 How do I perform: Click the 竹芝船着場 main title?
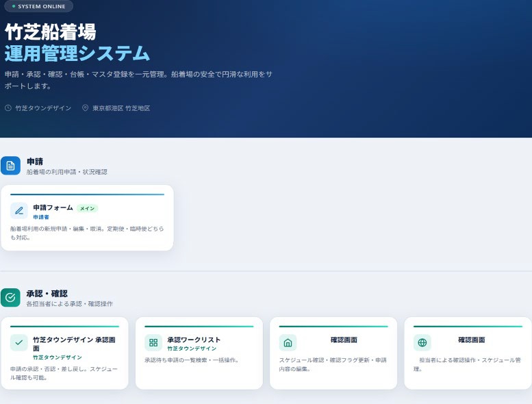pyautogui.click(x=51, y=32)
